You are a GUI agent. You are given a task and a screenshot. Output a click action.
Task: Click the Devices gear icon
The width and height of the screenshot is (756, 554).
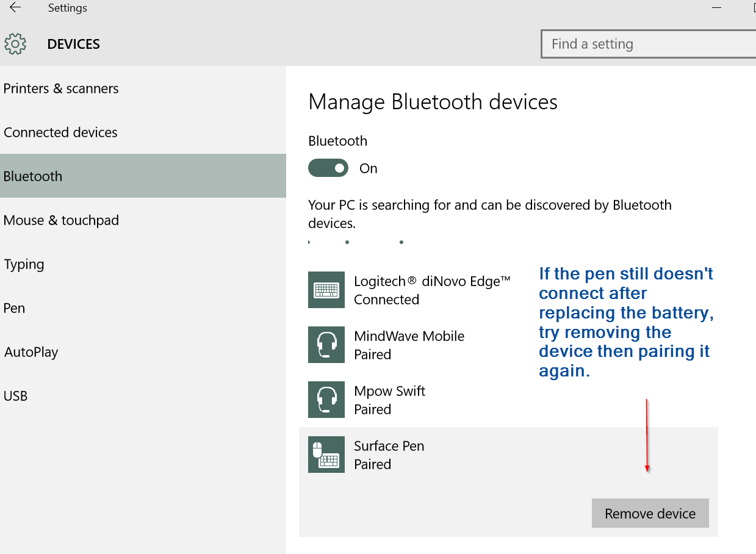(15, 44)
